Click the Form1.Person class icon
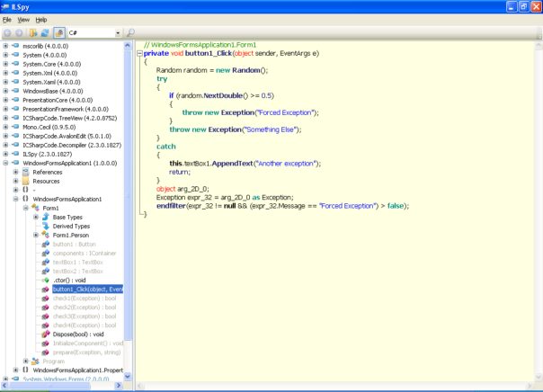 (x=45, y=235)
